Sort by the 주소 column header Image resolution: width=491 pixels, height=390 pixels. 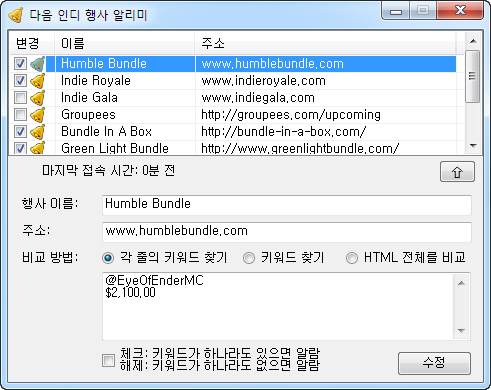325,43
